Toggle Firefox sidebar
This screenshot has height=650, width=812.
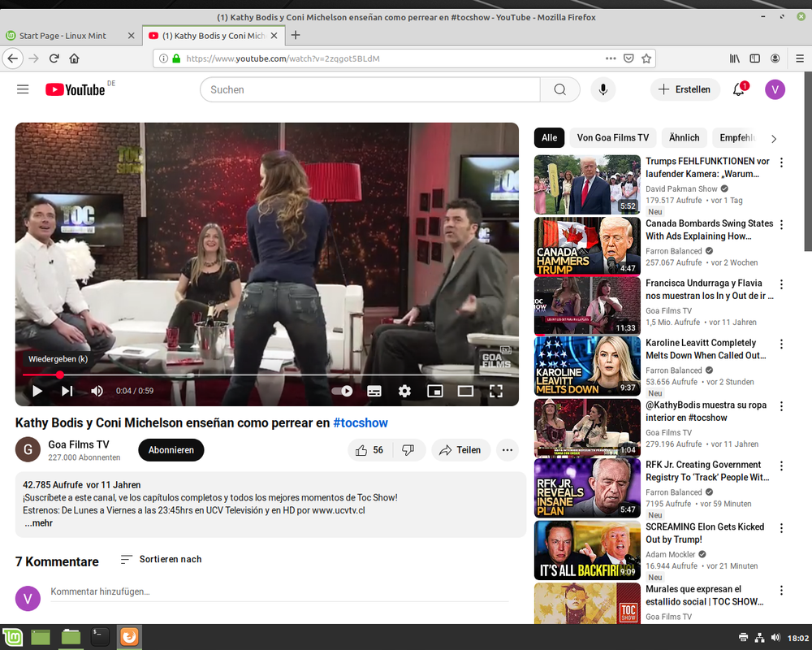tap(754, 58)
